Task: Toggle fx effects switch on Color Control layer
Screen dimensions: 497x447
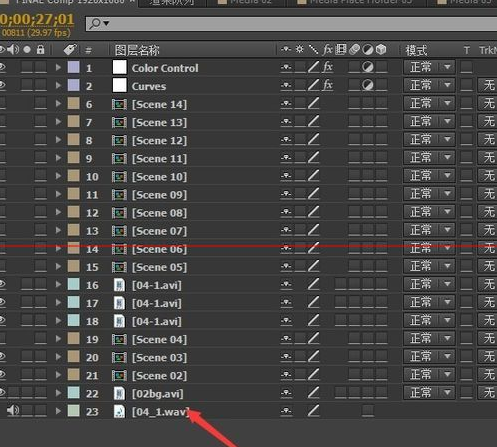Action: [x=328, y=67]
